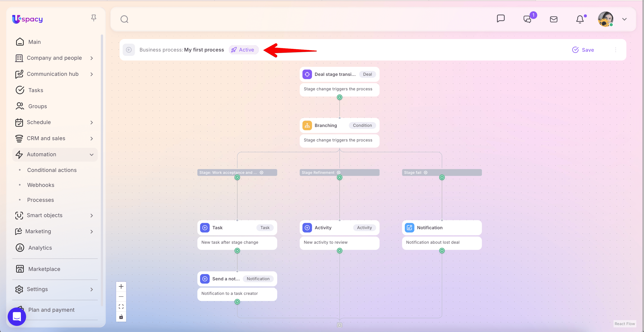Open the search magnifier icon

(x=124, y=19)
